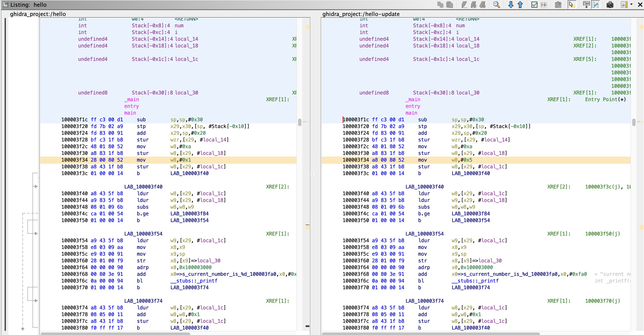Click s_current_number_is_%d operand in the left listing
The height and width of the screenshot is (335, 644).
(229, 274)
